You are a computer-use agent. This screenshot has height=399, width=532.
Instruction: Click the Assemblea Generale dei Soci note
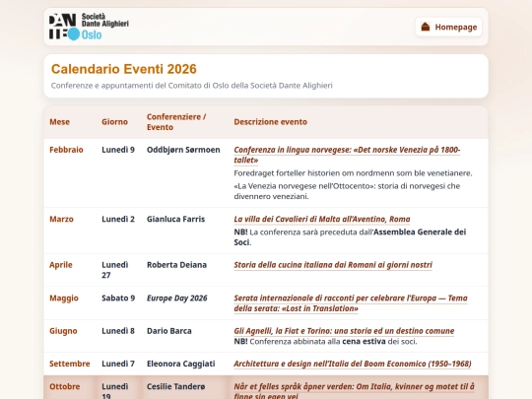(x=350, y=237)
